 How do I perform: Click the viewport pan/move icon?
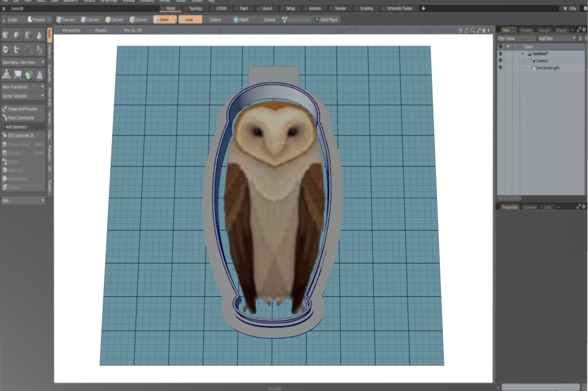[461, 30]
